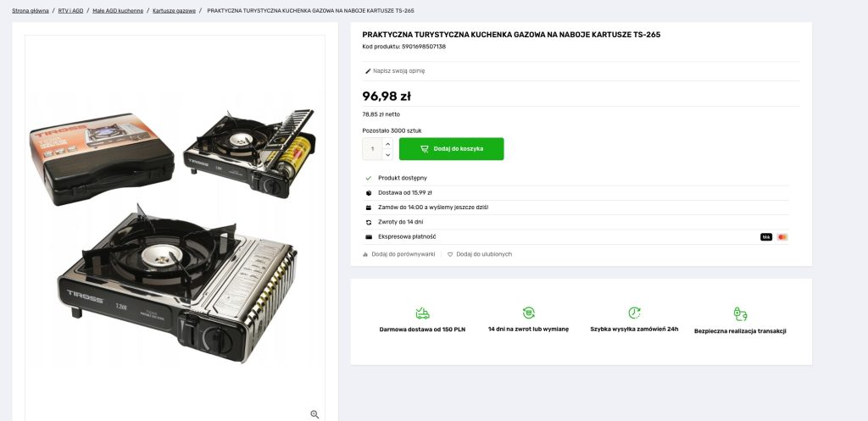The image size is (868, 421).
Task: Add product with Dodaj do koszyka button
Action: [451, 149]
